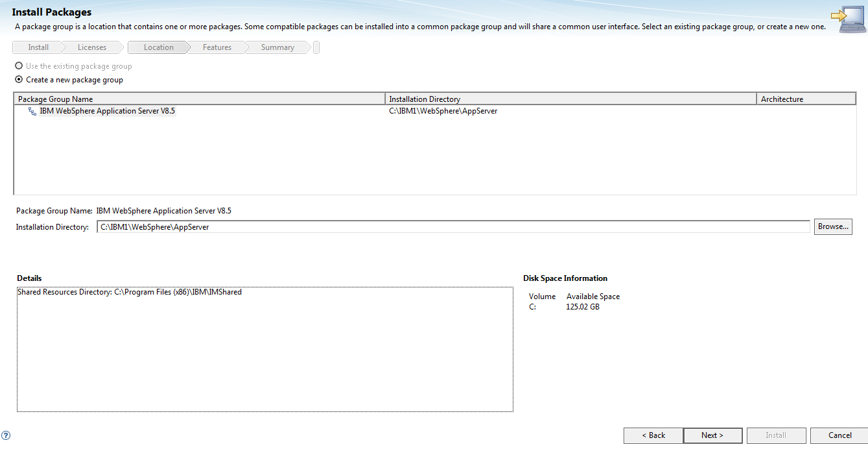Click the Installation Directory text field

tap(453, 227)
